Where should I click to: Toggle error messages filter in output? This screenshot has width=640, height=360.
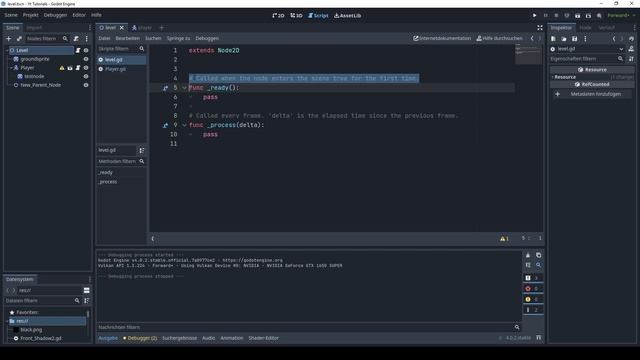pos(533,289)
